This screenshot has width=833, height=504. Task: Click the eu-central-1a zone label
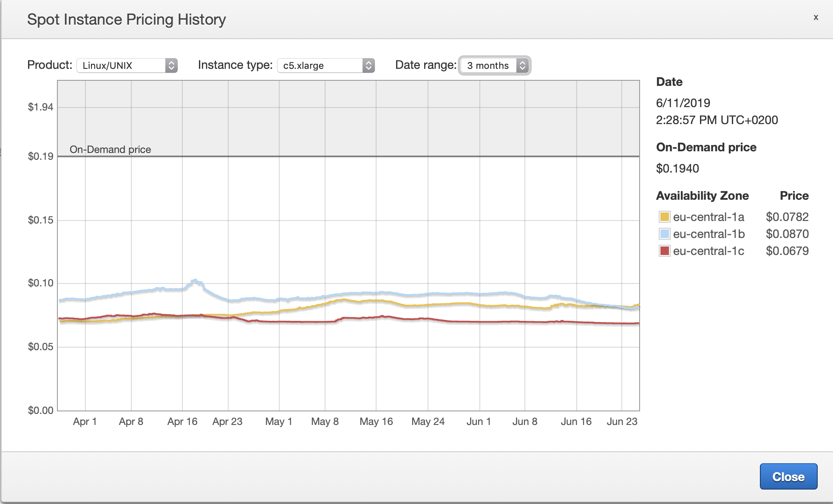[708, 217]
